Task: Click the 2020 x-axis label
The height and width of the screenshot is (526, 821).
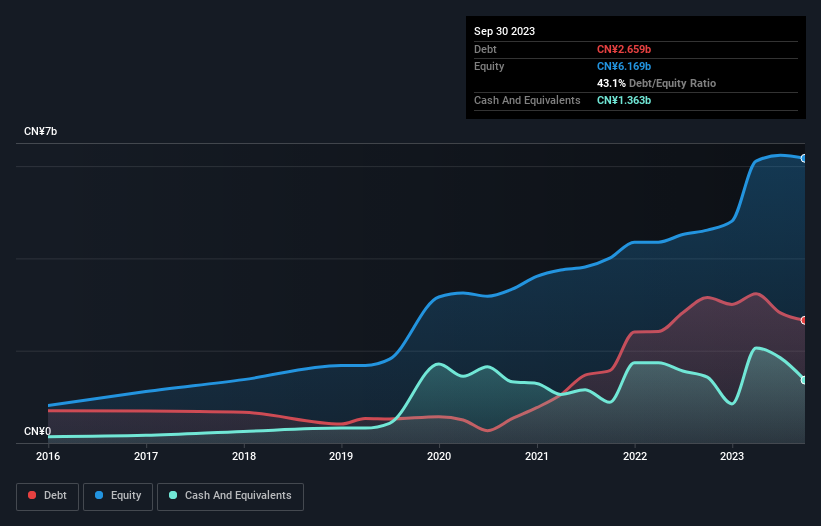Action: pos(439,456)
